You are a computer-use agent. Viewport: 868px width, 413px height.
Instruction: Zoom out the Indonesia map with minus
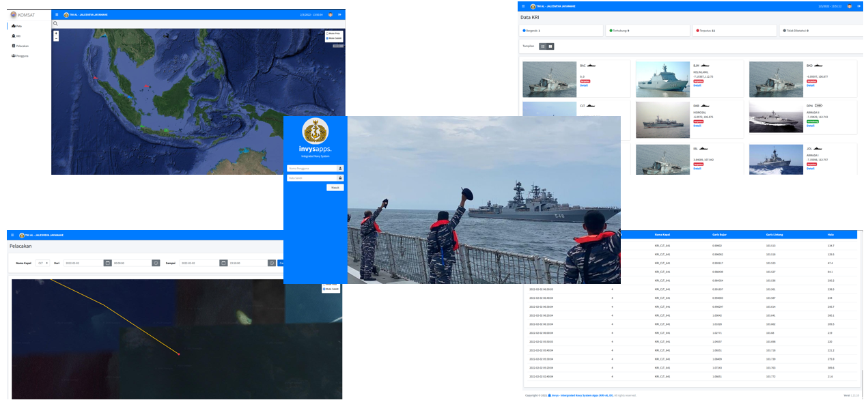point(56,38)
